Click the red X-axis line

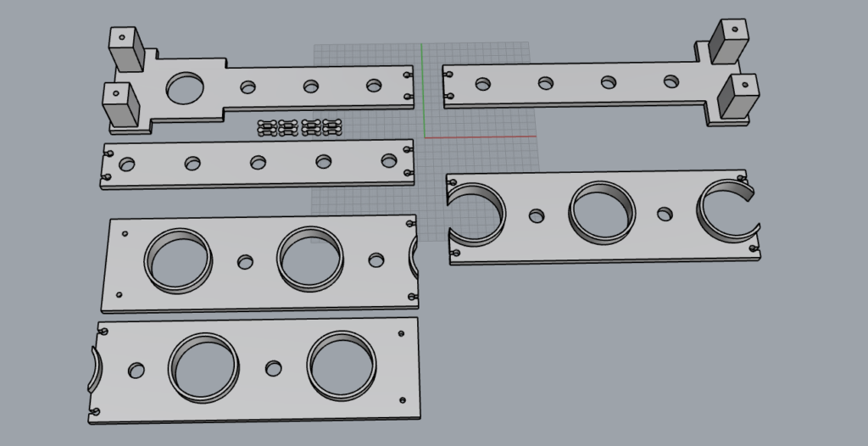[x=483, y=137]
